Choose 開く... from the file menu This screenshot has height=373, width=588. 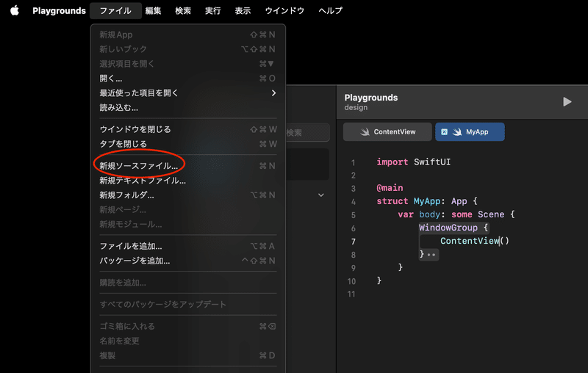pos(188,79)
